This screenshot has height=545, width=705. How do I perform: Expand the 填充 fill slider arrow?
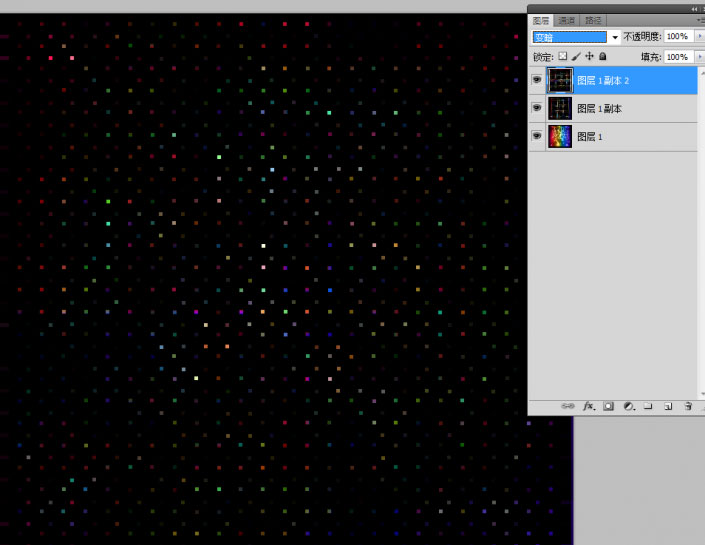697,57
